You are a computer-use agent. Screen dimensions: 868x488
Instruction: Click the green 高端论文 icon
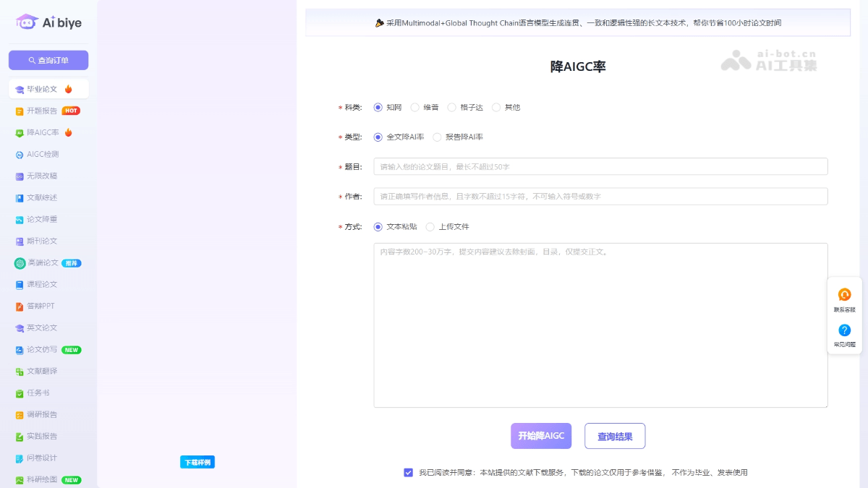20,263
